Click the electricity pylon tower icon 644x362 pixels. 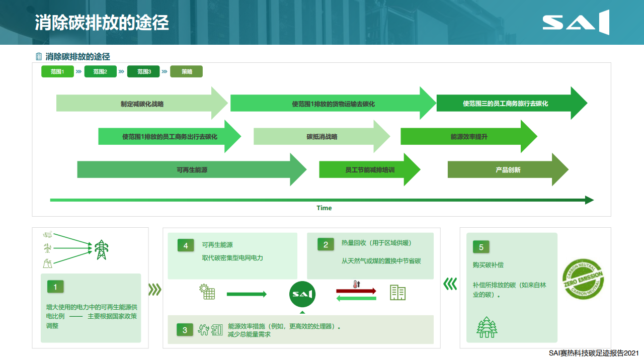[102, 249]
